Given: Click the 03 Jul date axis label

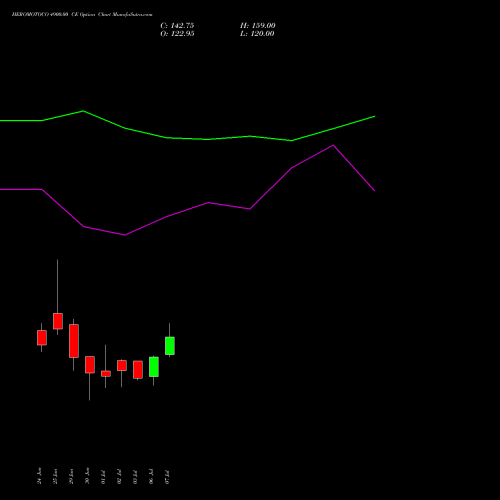Looking at the screenshot, I should click(135, 477).
